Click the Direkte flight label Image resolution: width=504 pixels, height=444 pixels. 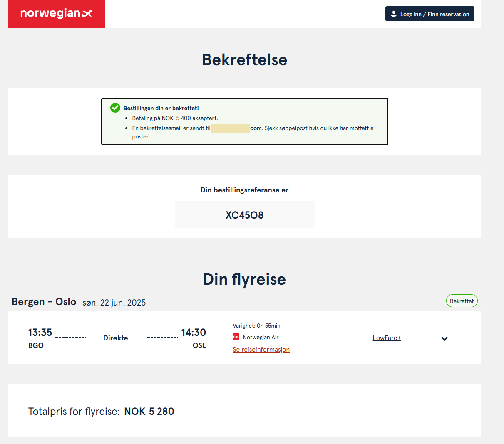pos(116,338)
